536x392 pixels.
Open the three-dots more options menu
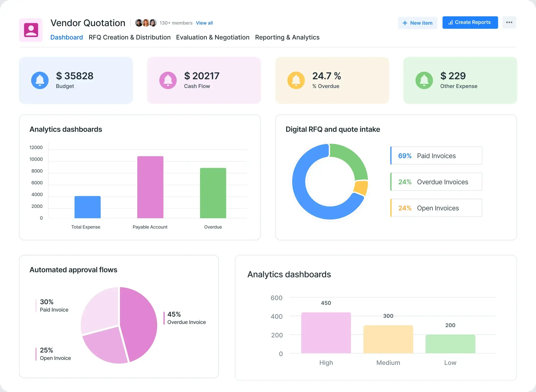pyautogui.click(x=509, y=22)
